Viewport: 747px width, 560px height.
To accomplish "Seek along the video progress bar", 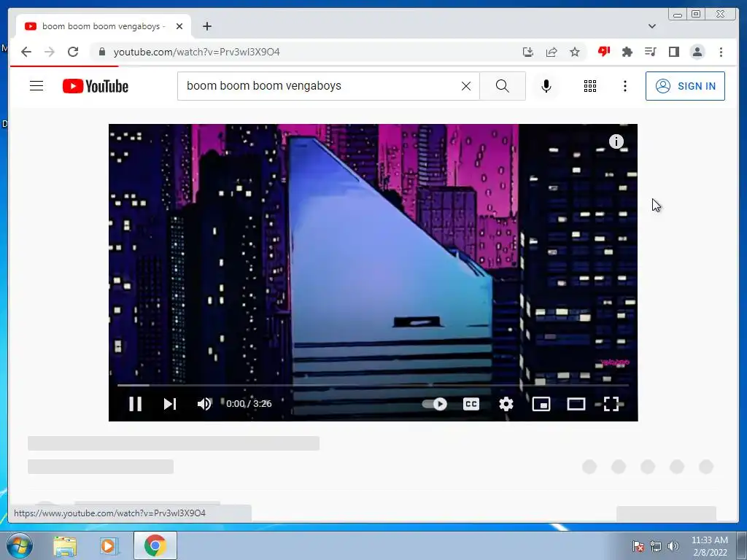I will click(373, 385).
